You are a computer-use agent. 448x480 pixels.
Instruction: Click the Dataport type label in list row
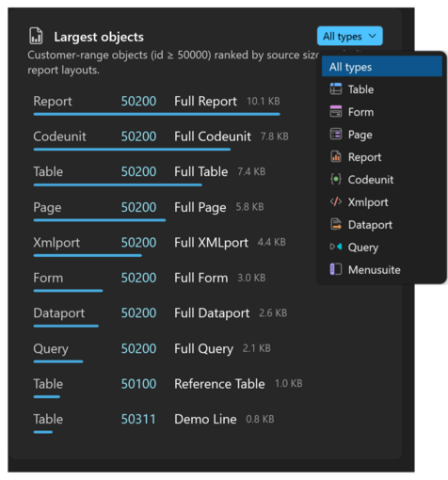tap(59, 313)
